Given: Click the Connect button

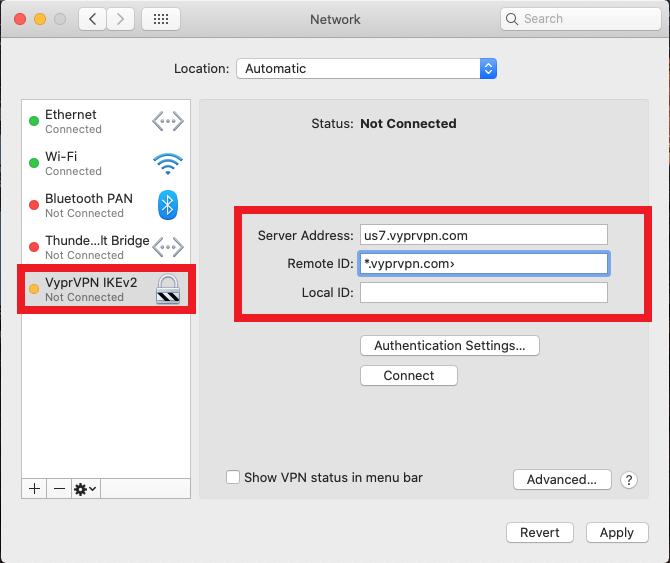Looking at the screenshot, I should click(408, 375).
